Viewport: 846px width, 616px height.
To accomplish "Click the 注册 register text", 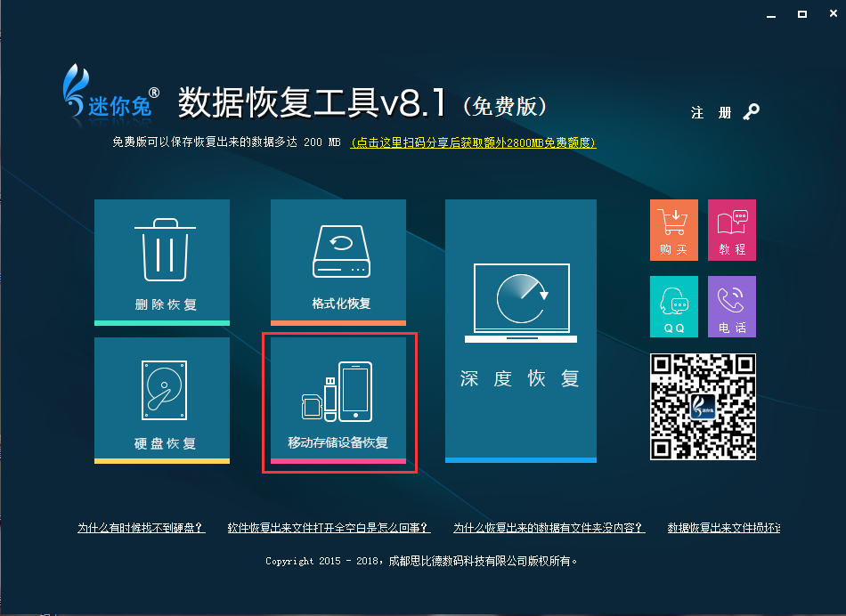I will [x=712, y=113].
